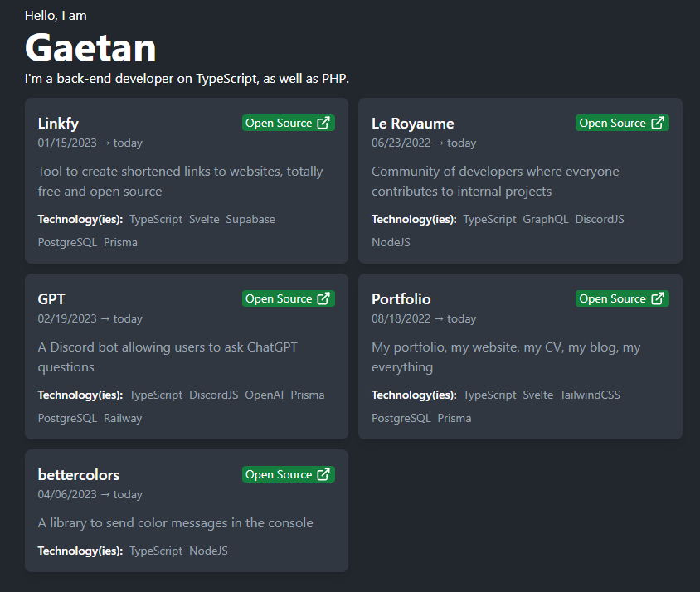
Task: Click the DiscordJS tag on the GPT card
Action: pyautogui.click(x=213, y=394)
